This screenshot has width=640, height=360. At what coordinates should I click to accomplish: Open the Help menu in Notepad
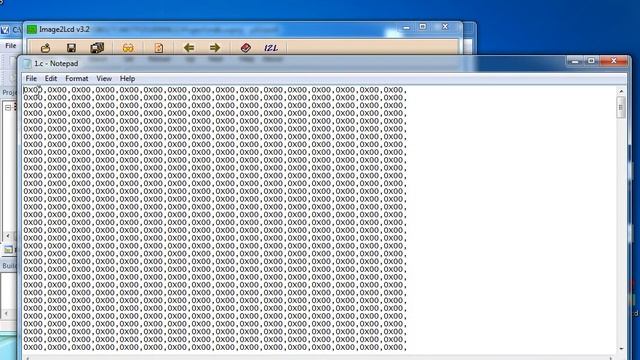pos(127,78)
